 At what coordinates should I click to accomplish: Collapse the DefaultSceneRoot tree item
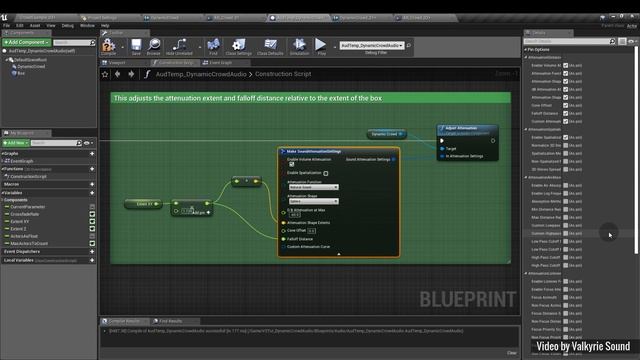pos(8,60)
